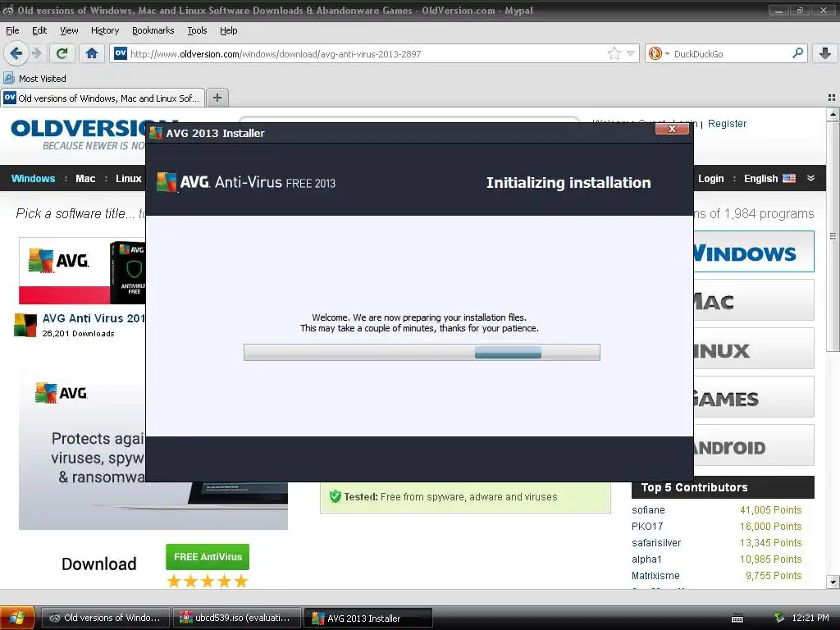Open contributor safarisilver's profile
This screenshot has width=840, height=630.
(x=656, y=543)
